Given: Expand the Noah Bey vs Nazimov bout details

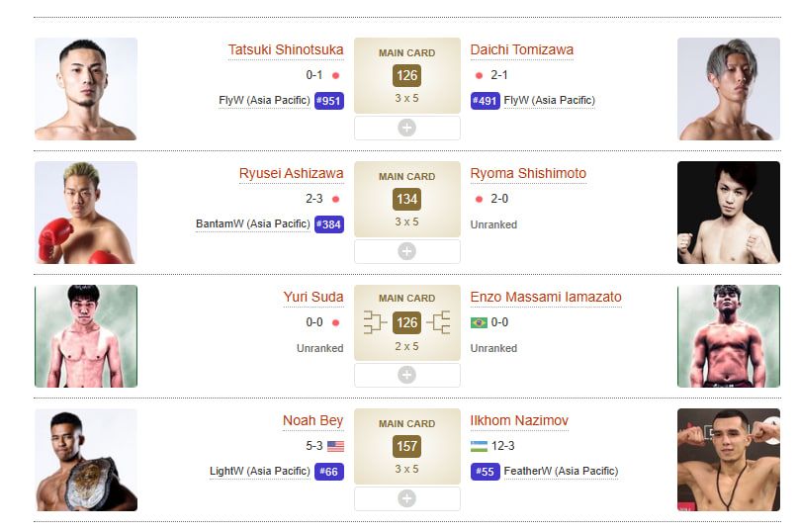Looking at the screenshot, I should point(406,498).
